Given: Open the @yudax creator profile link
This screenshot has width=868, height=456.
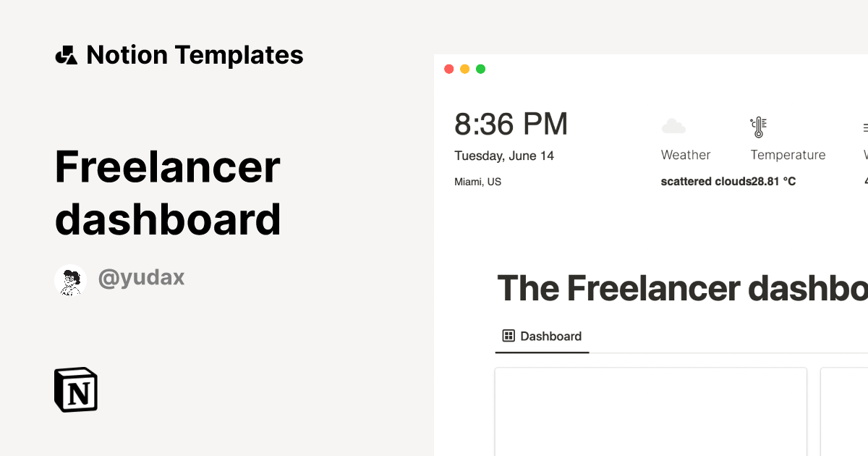Looking at the screenshot, I should click(x=142, y=277).
